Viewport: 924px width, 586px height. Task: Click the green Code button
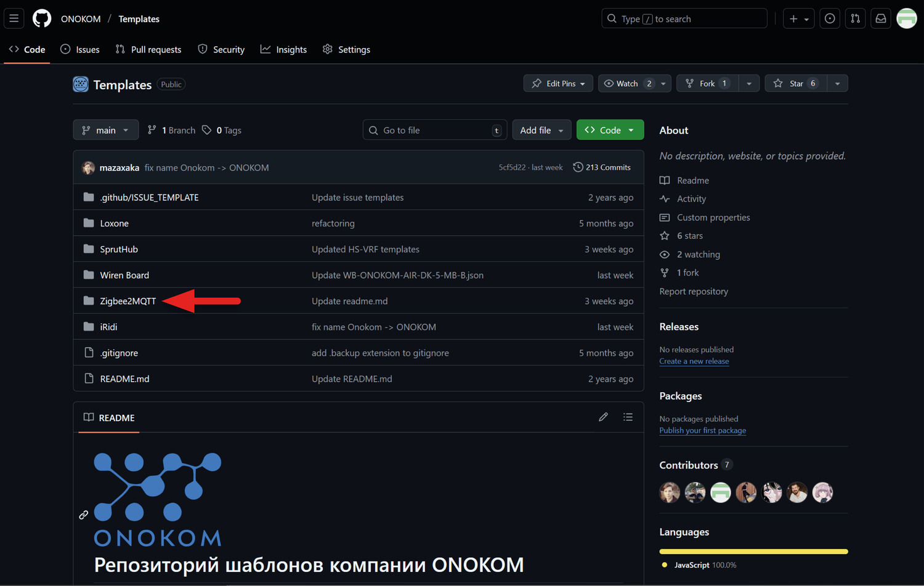pyautogui.click(x=610, y=130)
